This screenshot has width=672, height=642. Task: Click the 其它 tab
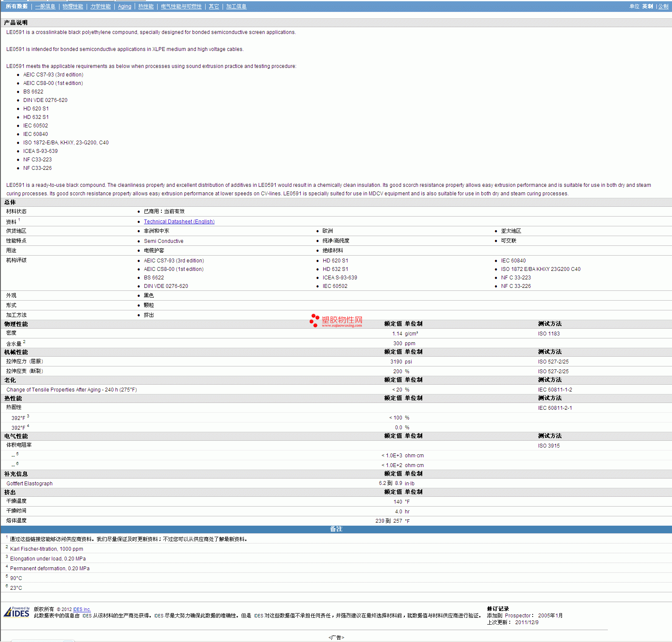pos(214,6)
